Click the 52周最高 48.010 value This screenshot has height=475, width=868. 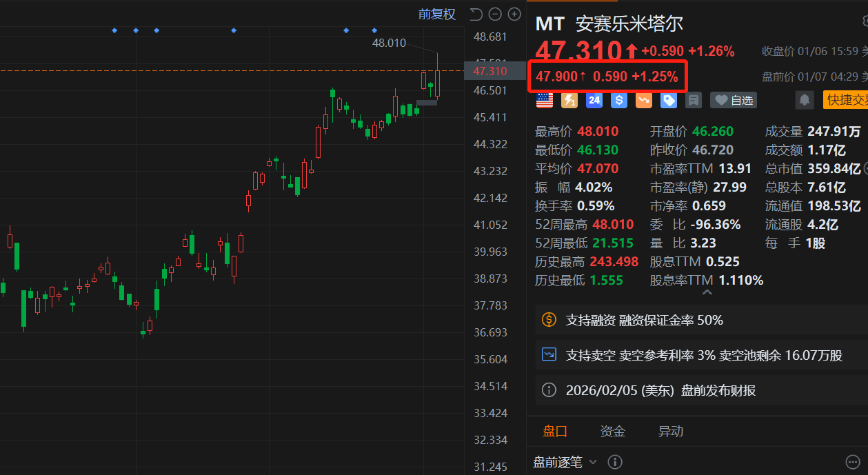coord(612,224)
